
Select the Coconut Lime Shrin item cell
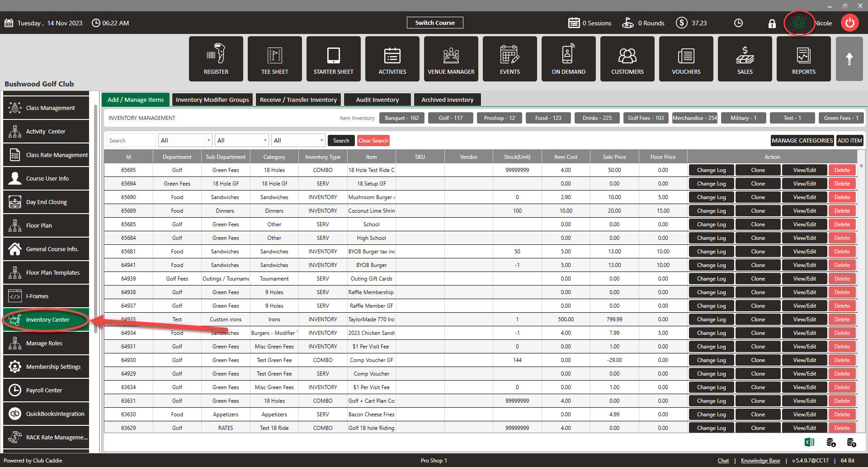tap(371, 211)
